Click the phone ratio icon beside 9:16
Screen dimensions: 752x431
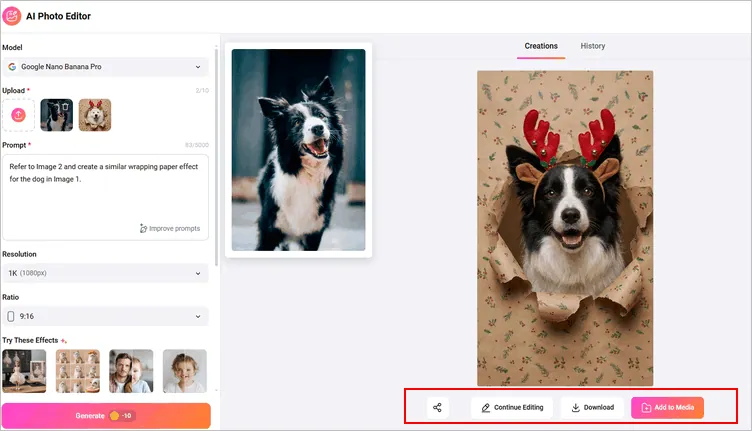tap(11, 316)
